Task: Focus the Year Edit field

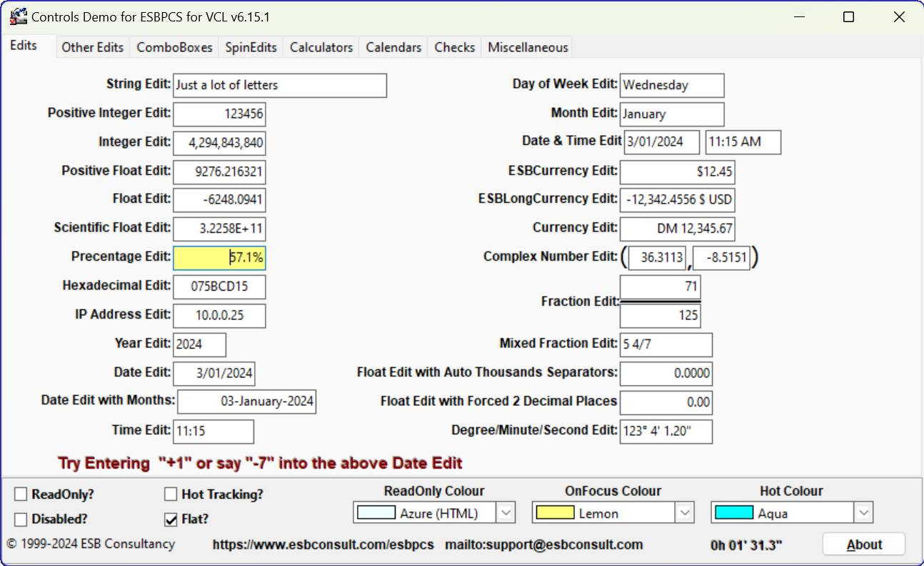Action: [200, 344]
